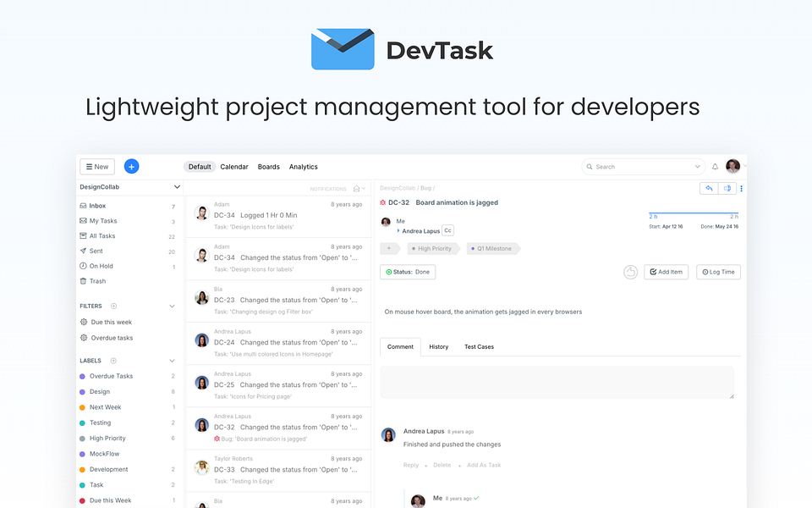This screenshot has width=812, height=508.
Task: Open the search bar dropdown arrow
Action: [698, 166]
